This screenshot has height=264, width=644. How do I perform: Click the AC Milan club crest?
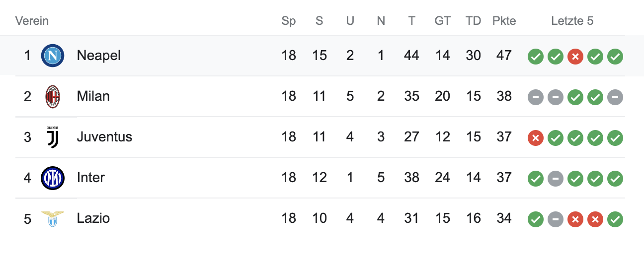(52, 96)
